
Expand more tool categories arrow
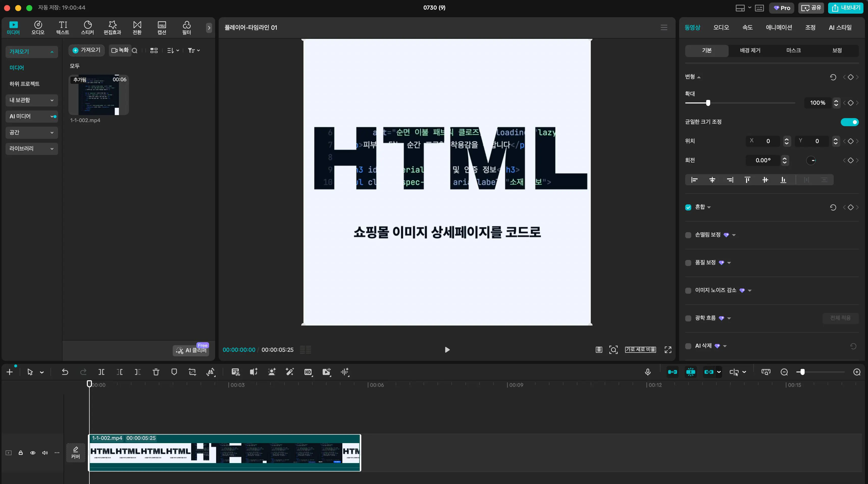pyautogui.click(x=209, y=28)
